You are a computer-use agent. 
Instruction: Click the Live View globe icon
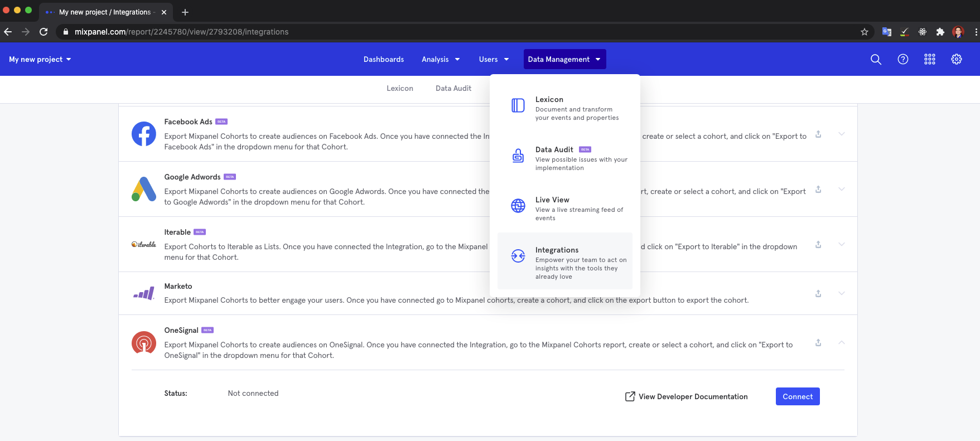pos(518,206)
